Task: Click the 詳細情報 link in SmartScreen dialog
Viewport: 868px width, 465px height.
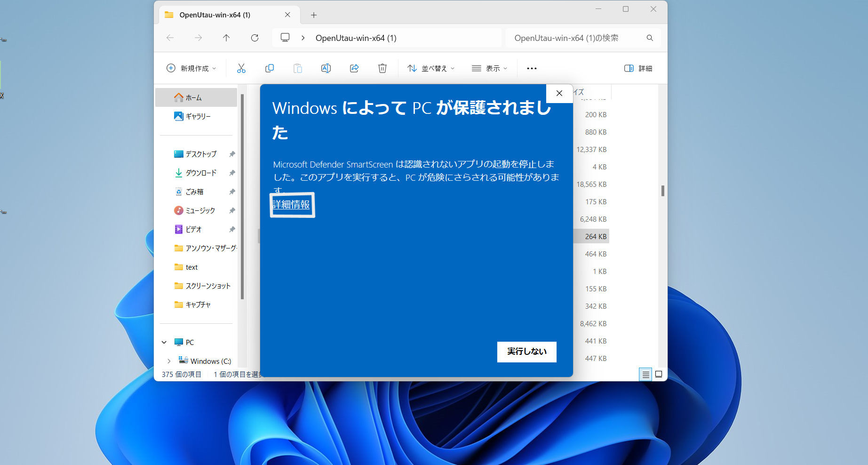Action: pos(291,205)
